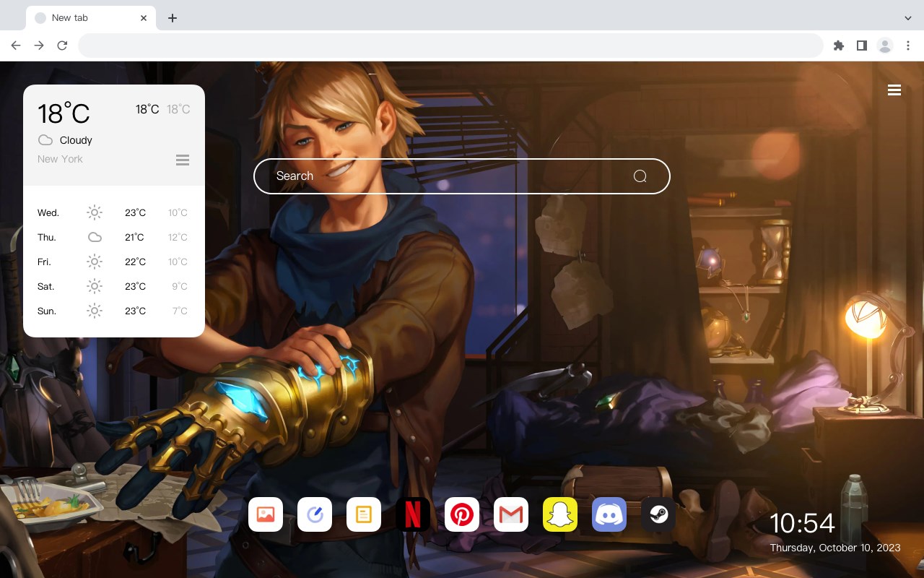Screen dimensions: 924x578
Task: Click Sunday's 7°C low temperature
Action: click(x=180, y=311)
